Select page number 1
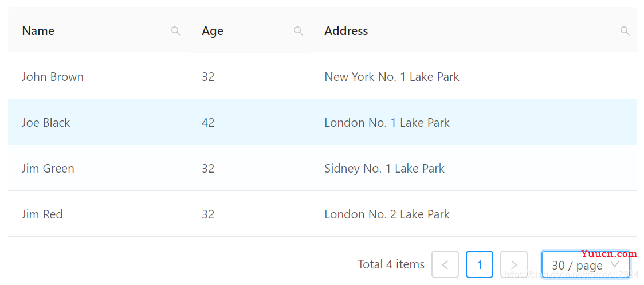This screenshot has width=644, height=285. tap(480, 264)
